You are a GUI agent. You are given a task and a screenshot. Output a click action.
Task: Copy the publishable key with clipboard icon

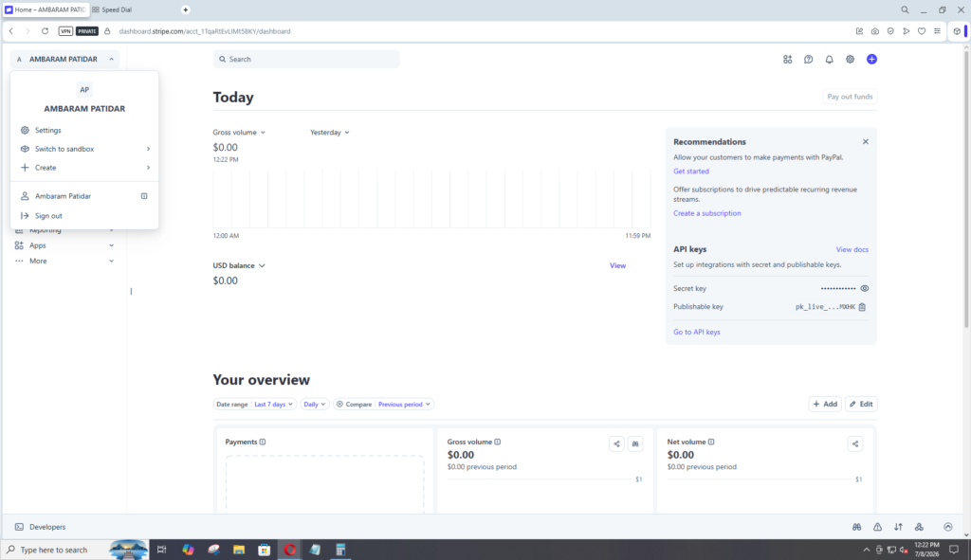862,307
